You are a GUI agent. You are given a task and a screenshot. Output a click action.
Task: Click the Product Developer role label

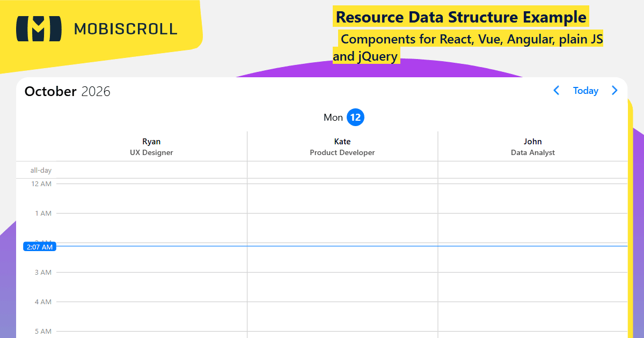pyautogui.click(x=342, y=153)
